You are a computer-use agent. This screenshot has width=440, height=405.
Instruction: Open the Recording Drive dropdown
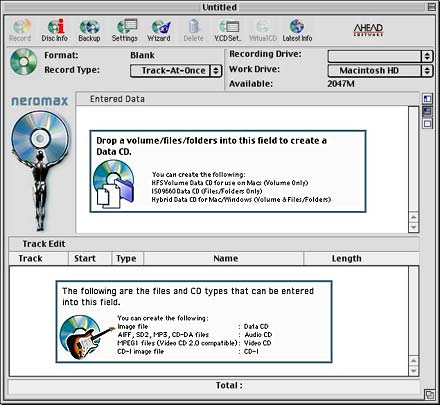pyautogui.click(x=380, y=56)
